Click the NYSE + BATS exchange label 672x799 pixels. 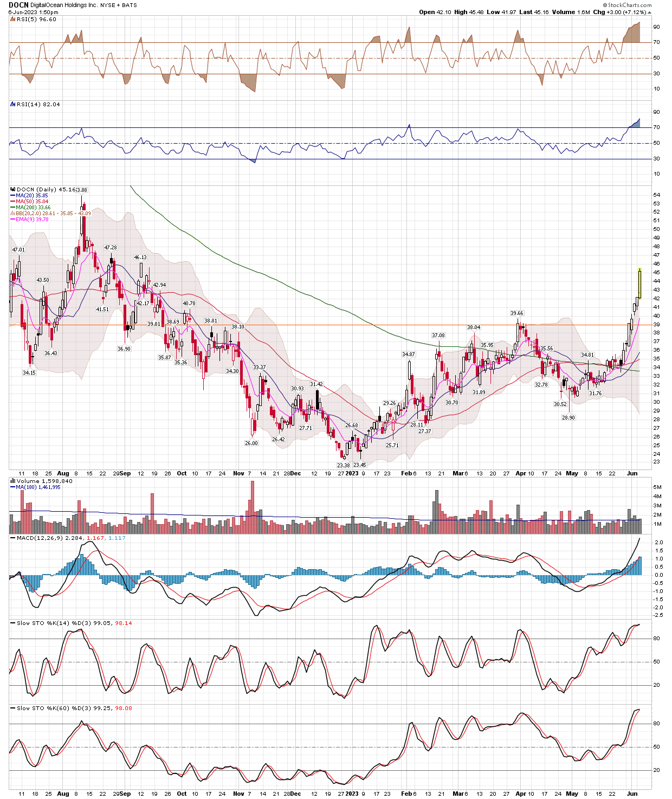[119, 5]
